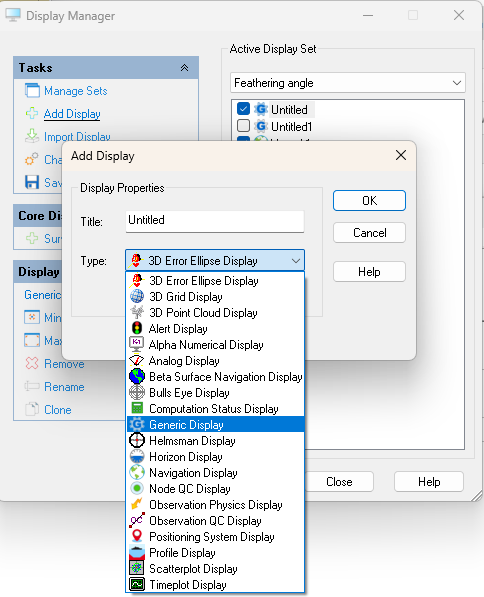Screen dimensions: 484x597
Task: Collapse the Tasks panel chevron
Action: tap(184, 68)
